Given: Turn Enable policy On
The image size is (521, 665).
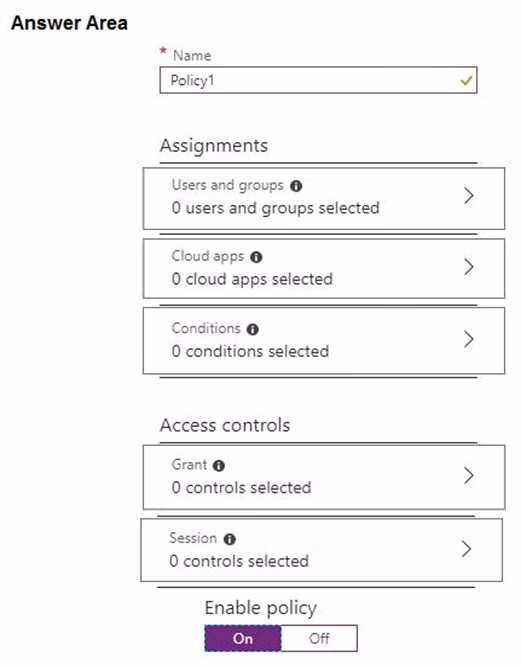Looking at the screenshot, I should tap(243, 638).
